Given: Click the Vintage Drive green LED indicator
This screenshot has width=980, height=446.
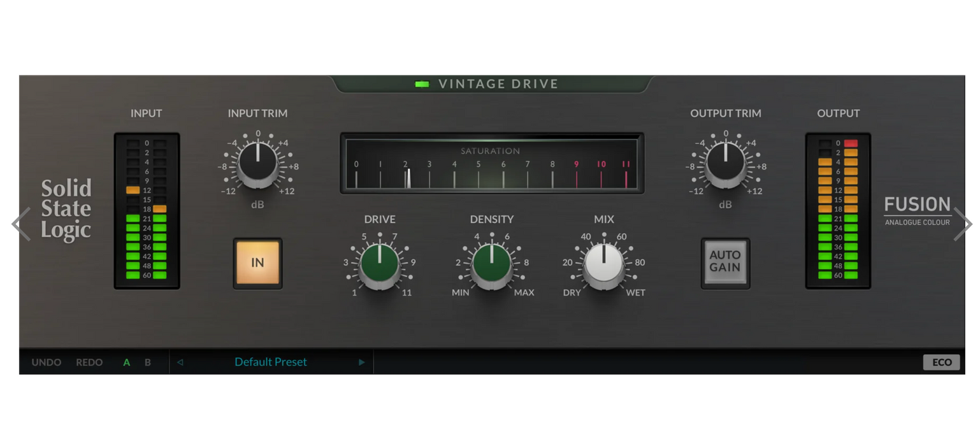Looking at the screenshot, I should coord(422,84).
